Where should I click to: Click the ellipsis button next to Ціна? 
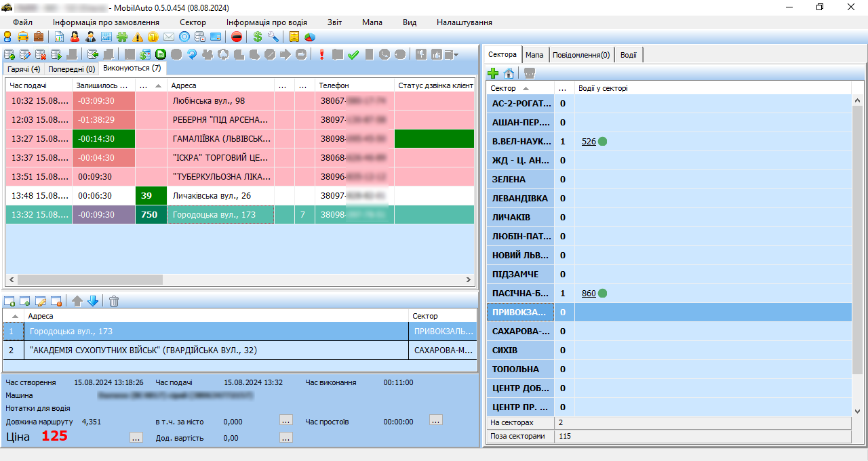(x=136, y=437)
